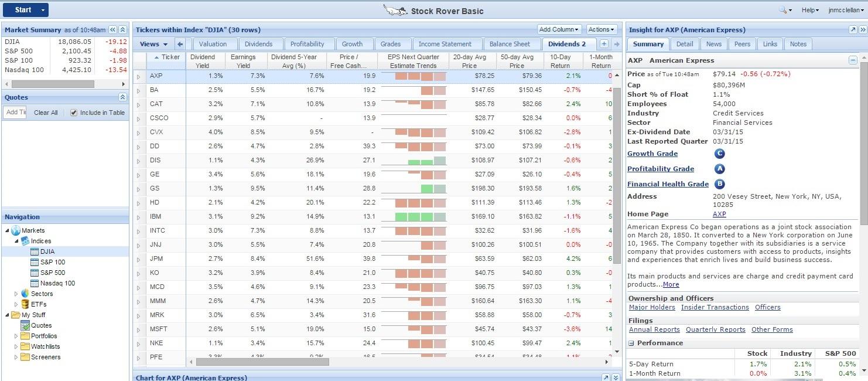Open the Add Column dropdown
Viewport: 868px width, 381px height.
coord(559,29)
